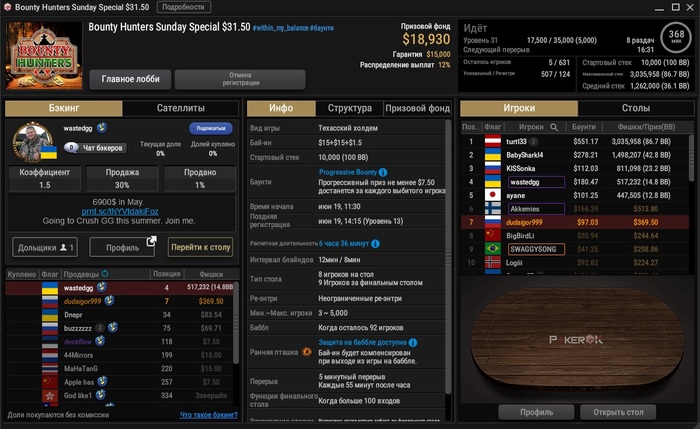Image resolution: width=700 pixels, height=429 pixels.
Task: Click info icon beside Защита на баббле доступна
Action: point(413,343)
